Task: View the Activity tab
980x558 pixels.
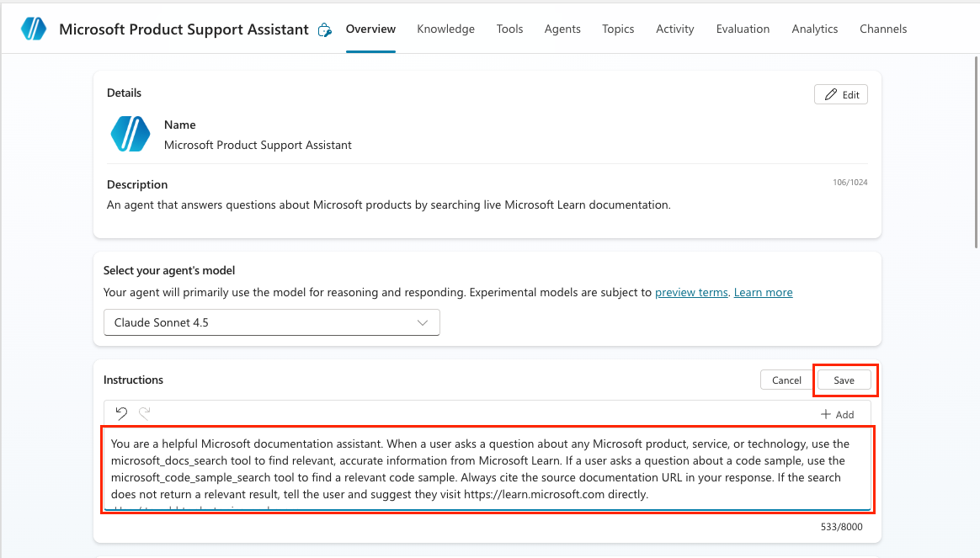Action: (674, 29)
